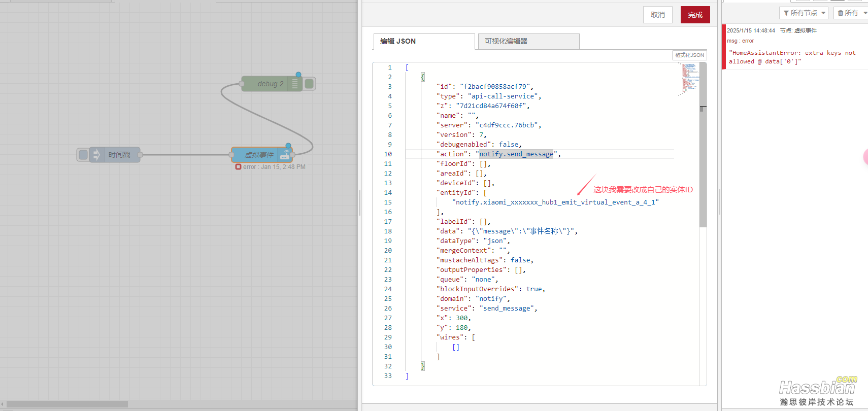Click the canvas scrollbar left arrow
The width and height of the screenshot is (868, 411).
point(3,404)
